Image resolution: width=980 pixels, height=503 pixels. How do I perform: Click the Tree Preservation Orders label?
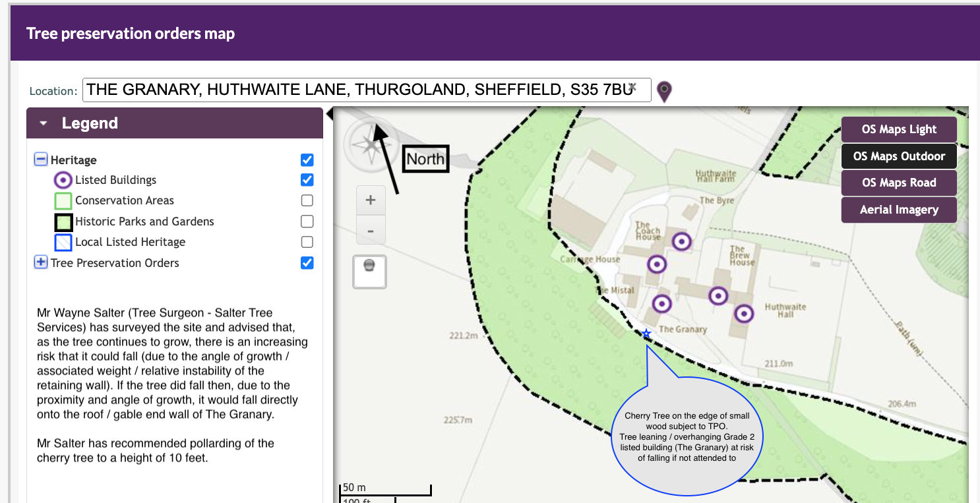(115, 263)
